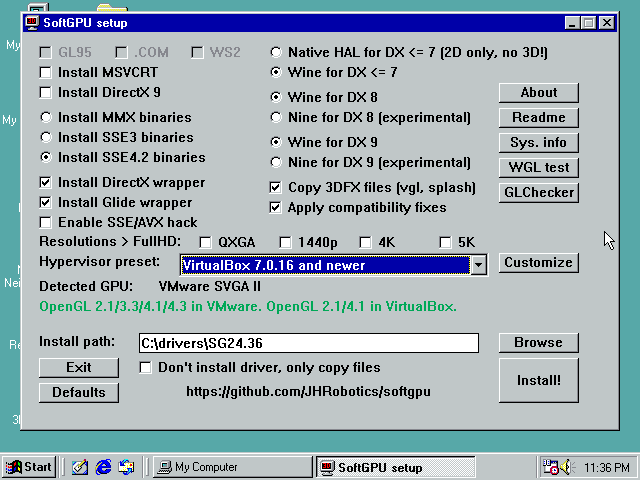The image size is (640, 480).
Task: Uncheck Apply compatibility fixes
Action: 276,207
